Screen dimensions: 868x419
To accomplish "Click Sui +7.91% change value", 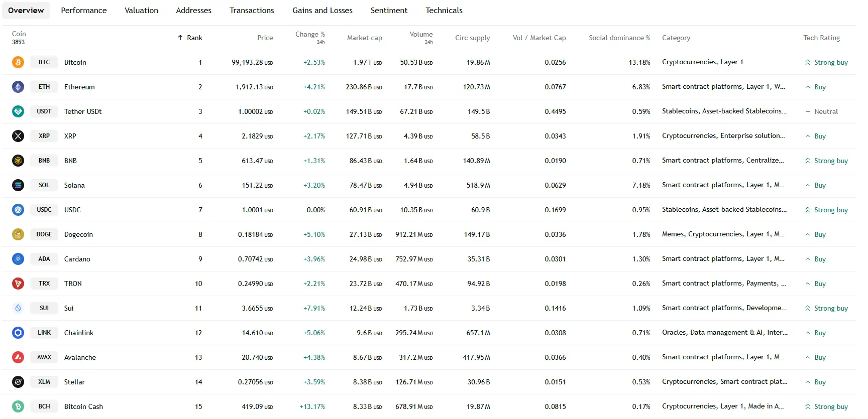I will 314,308.
